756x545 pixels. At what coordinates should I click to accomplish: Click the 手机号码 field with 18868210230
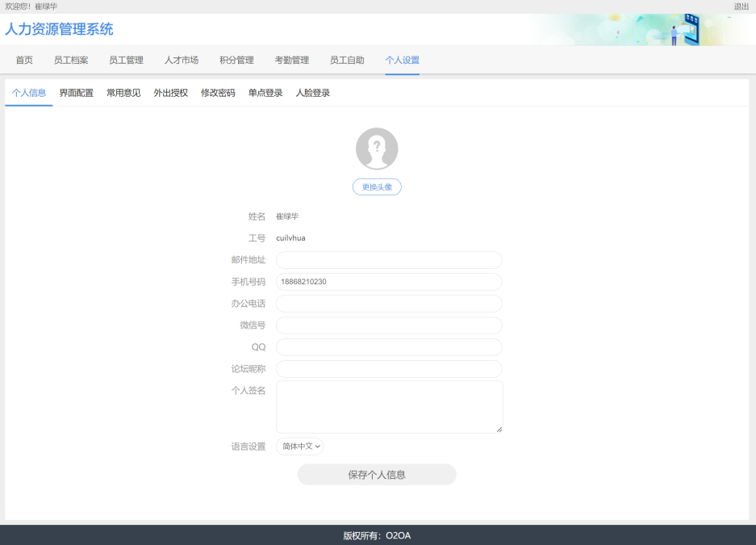389,282
